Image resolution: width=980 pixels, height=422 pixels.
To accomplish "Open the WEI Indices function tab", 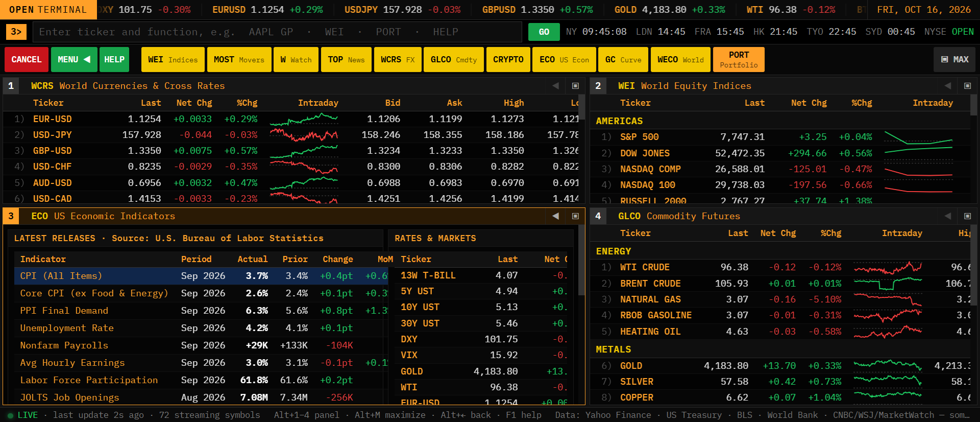I will point(173,59).
